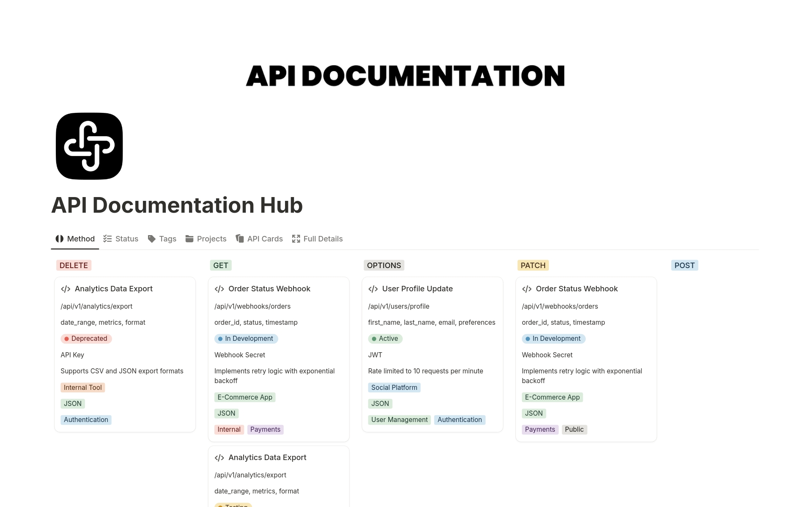Select the Full Details tab

tap(317, 239)
